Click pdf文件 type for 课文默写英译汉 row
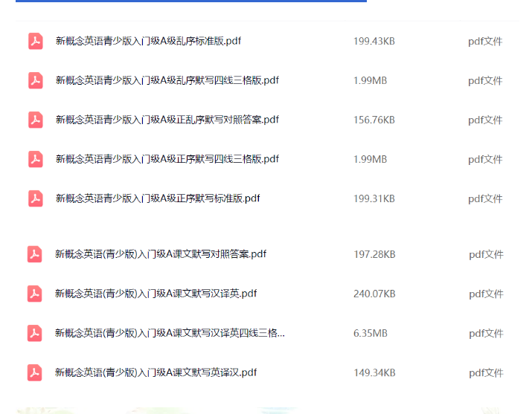The height and width of the screenshot is (414, 532). [x=486, y=372]
